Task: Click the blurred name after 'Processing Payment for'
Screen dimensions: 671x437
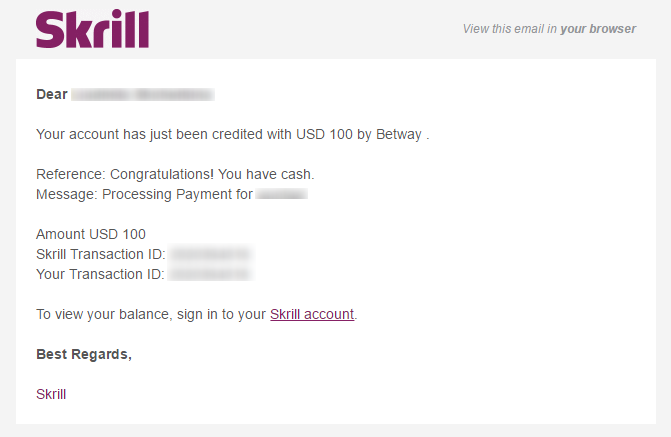Action: click(x=281, y=194)
